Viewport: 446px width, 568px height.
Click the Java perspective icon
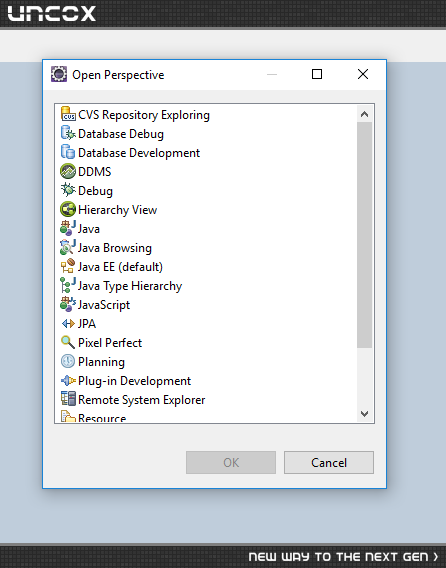68,228
